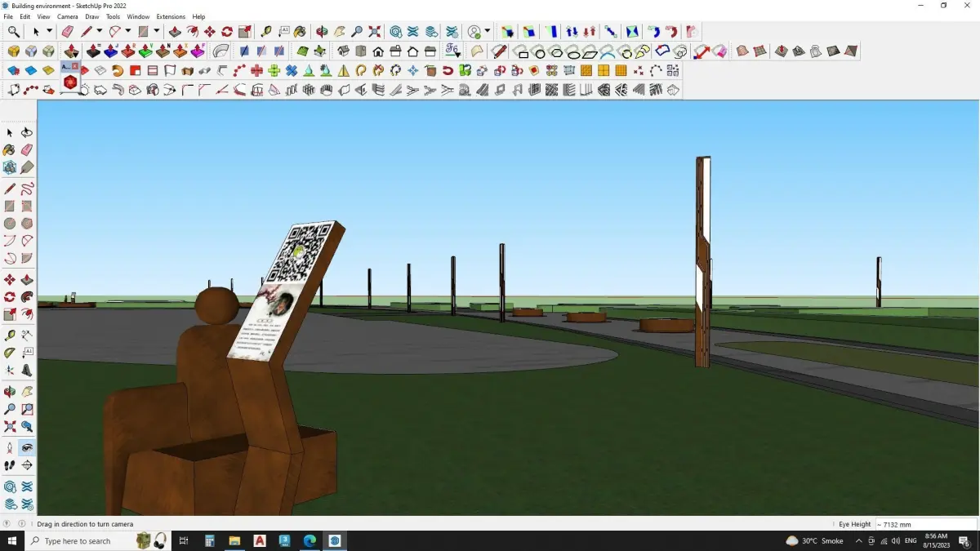Screen dimensions: 980x551
Task: Open the Tools menu
Action: pos(113,16)
